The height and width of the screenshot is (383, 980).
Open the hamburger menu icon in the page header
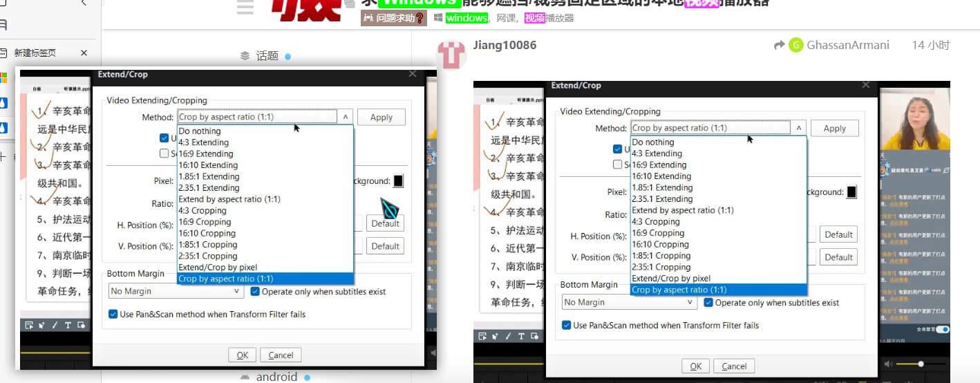pyautogui.click(x=245, y=8)
